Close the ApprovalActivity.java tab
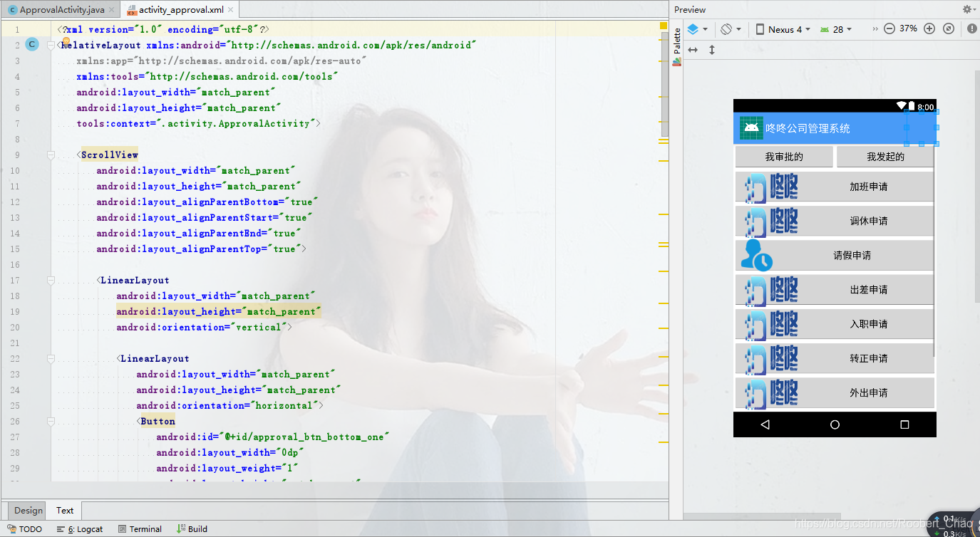980x537 pixels. click(x=113, y=10)
